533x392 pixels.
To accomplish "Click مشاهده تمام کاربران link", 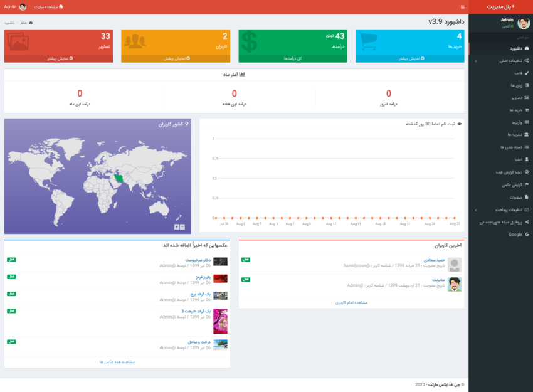I will (351, 302).
